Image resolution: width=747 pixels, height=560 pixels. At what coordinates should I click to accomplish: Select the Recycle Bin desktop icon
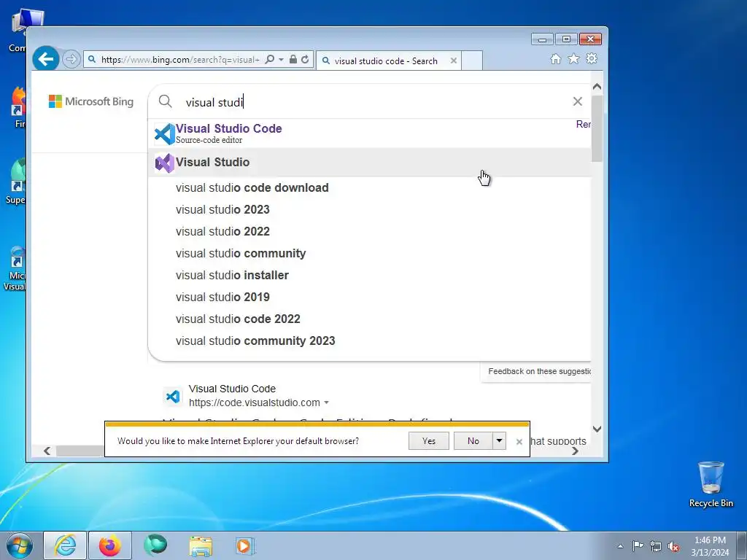pyautogui.click(x=711, y=485)
